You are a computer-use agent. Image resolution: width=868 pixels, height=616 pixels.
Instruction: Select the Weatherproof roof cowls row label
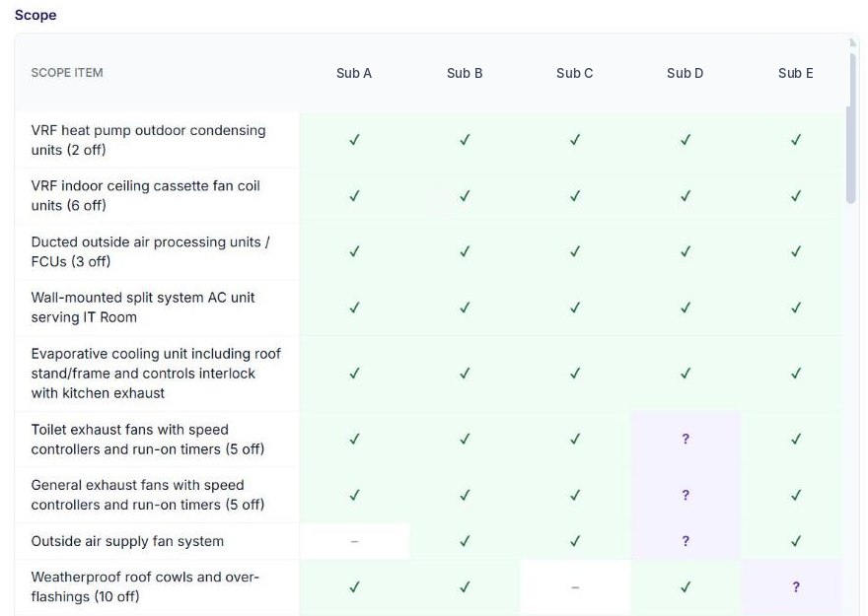[x=145, y=586]
